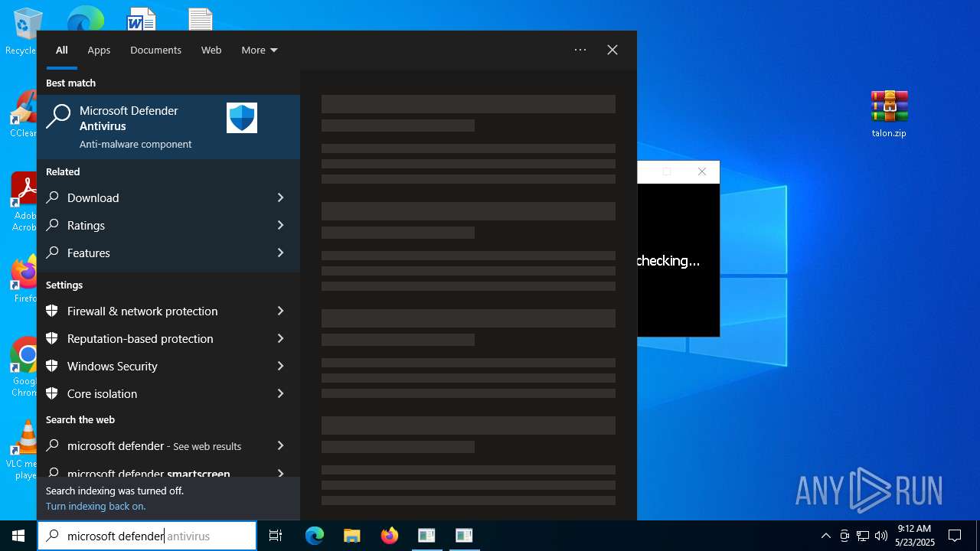Image resolution: width=980 pixels, height=551 pixels.
Task: Click the taskbar search input field
Action: [x=147, y=536]
